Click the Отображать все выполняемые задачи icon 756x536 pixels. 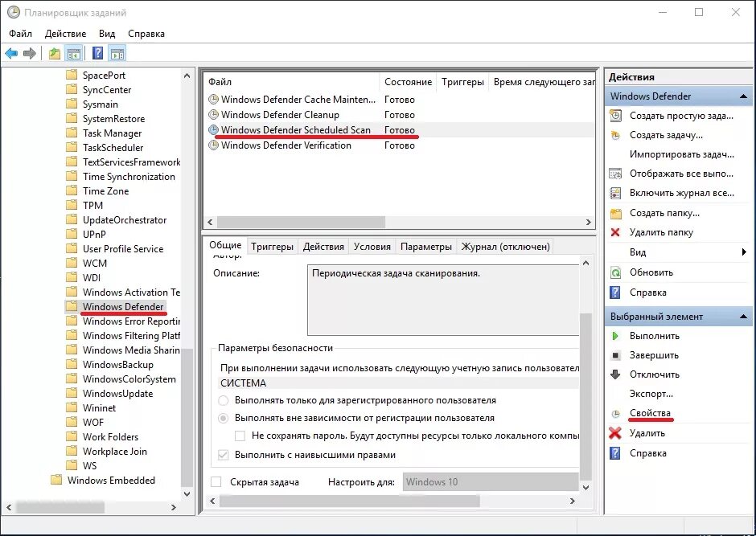(615, 174)
